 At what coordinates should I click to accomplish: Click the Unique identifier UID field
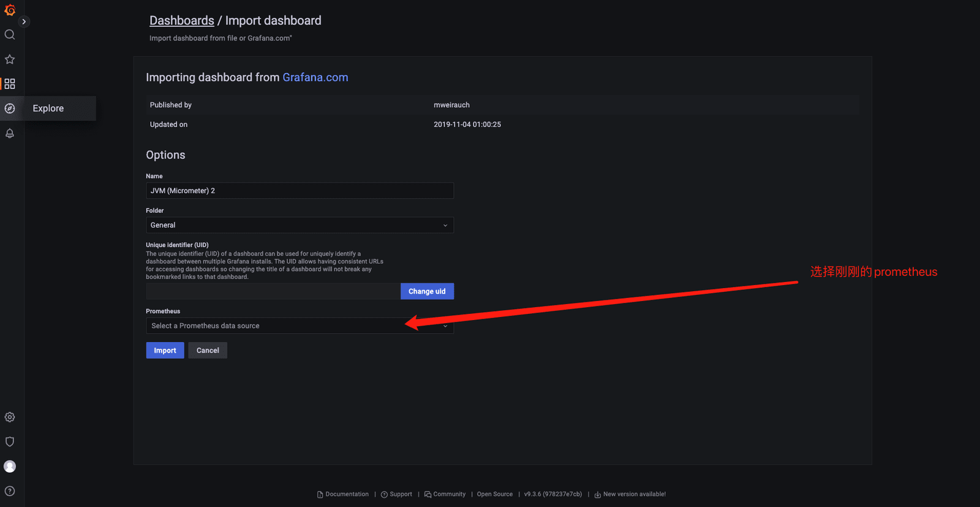(x=273, y=291)
